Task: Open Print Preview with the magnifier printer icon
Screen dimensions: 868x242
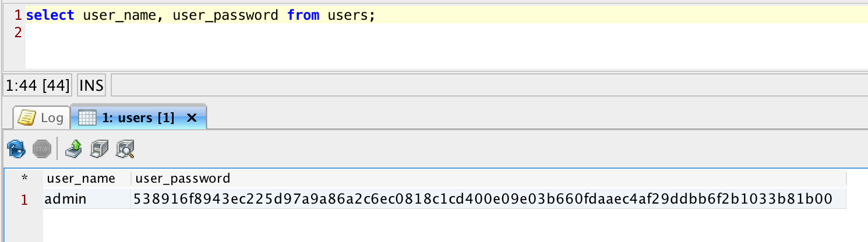Action: [125, 150]
